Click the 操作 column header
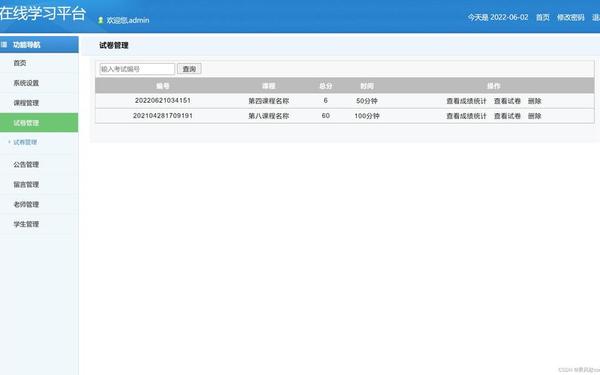The height and width of the screenshot is (375, 600). click(494, 86)
